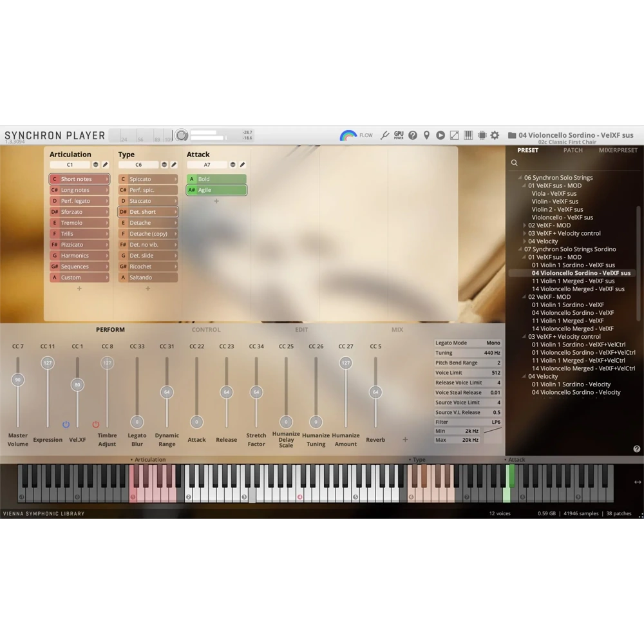644x644 pixels.
Task: Open the EDIT tab
Action: tap(301, 330)
